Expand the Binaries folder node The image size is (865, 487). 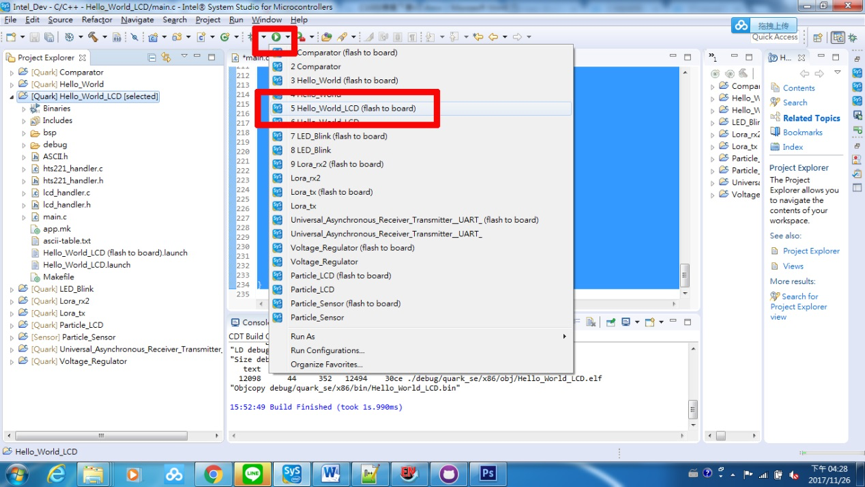tap(24, 109)
